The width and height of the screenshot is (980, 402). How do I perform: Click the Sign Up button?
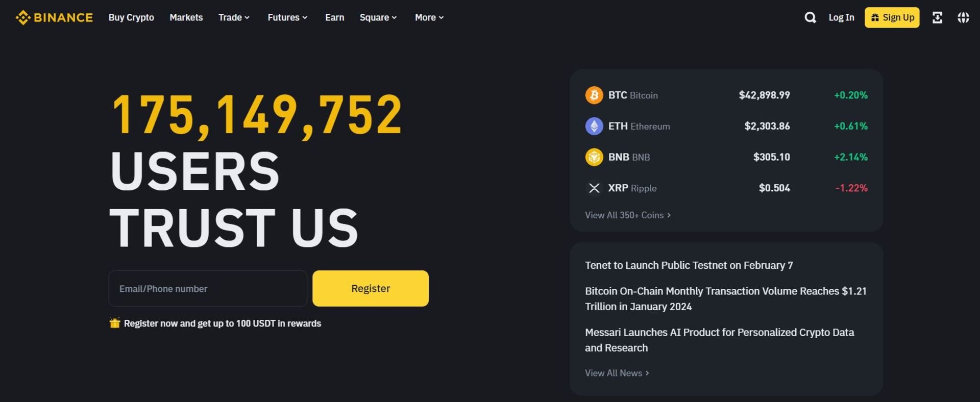click(892, 18)
